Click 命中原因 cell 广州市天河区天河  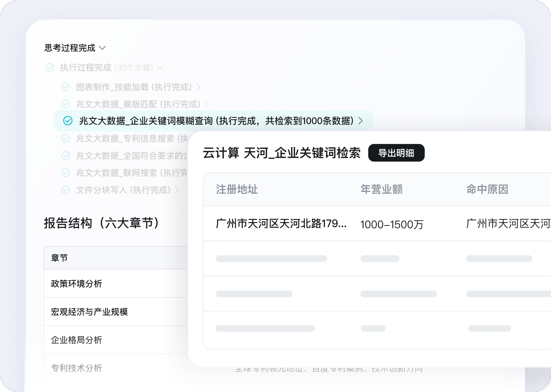508,224
